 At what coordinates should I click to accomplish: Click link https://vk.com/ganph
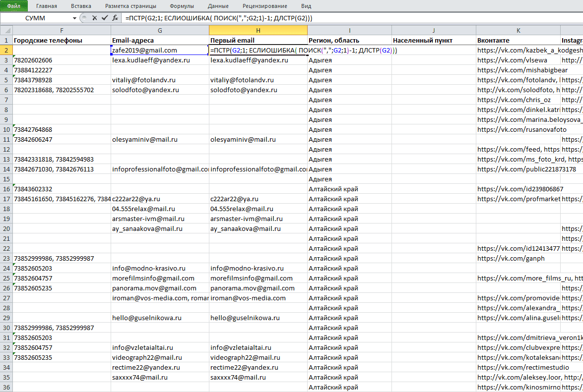pyautogui.click(x=511, y=258)
